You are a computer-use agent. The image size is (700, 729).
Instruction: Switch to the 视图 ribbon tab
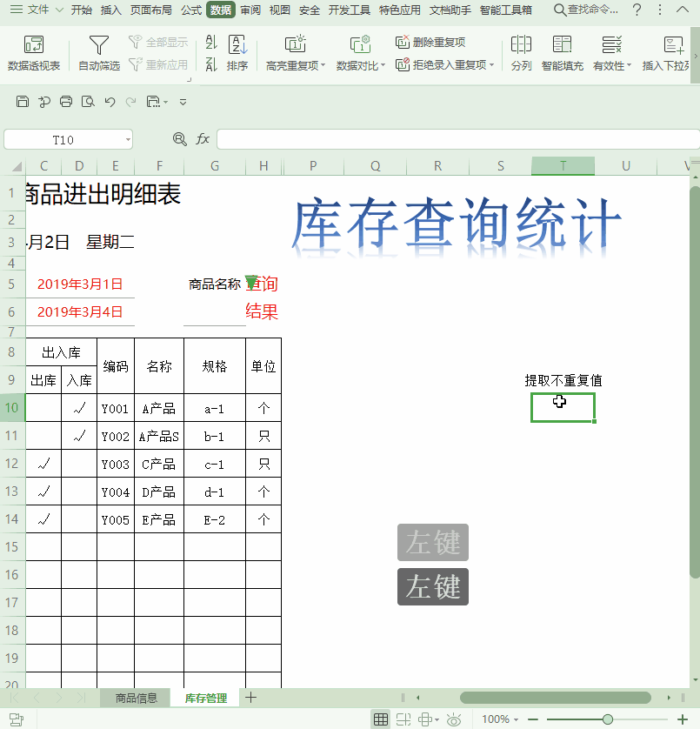click(x=280, y=10)
